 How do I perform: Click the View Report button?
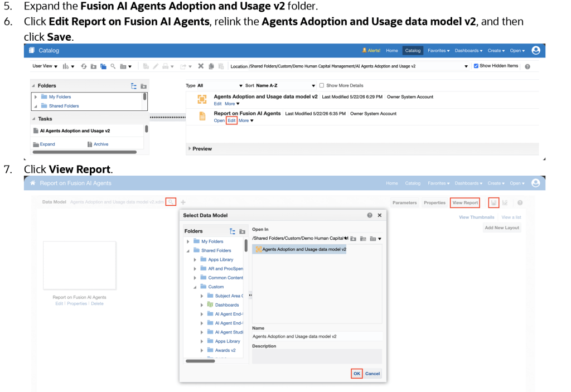point(465,202)
